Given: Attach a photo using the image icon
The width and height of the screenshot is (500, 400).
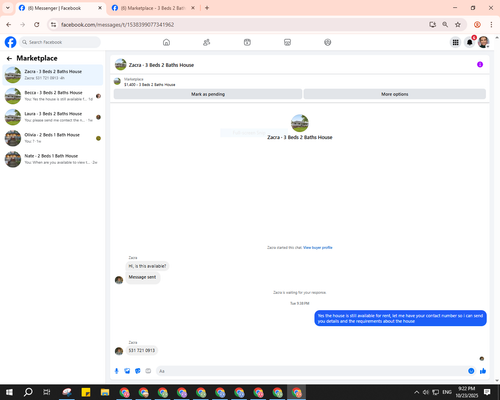Looking at the screenshot, I should click(x=127, y=371).
